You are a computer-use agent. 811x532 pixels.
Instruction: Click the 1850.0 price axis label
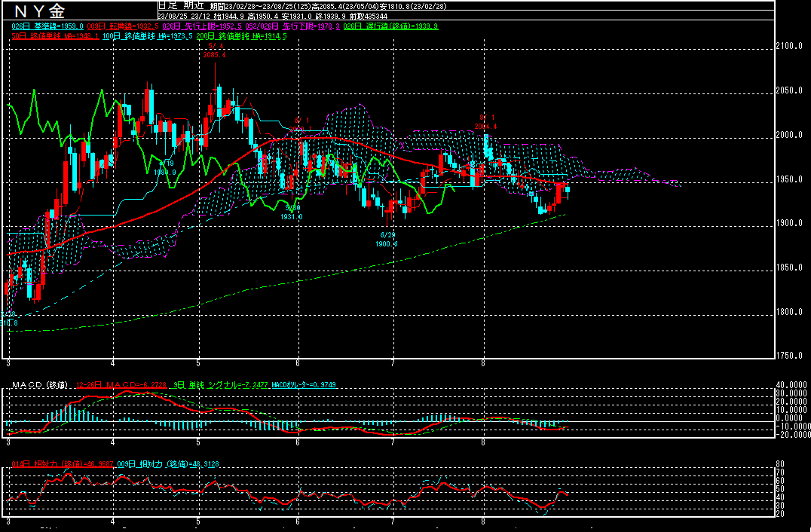click(x=789, y=268)
